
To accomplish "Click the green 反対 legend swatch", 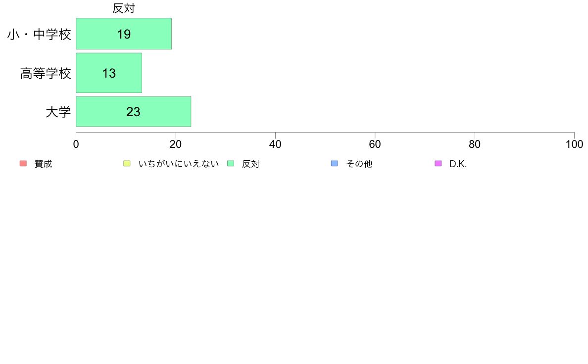I will pyautogui.click(x=231, y=163).
